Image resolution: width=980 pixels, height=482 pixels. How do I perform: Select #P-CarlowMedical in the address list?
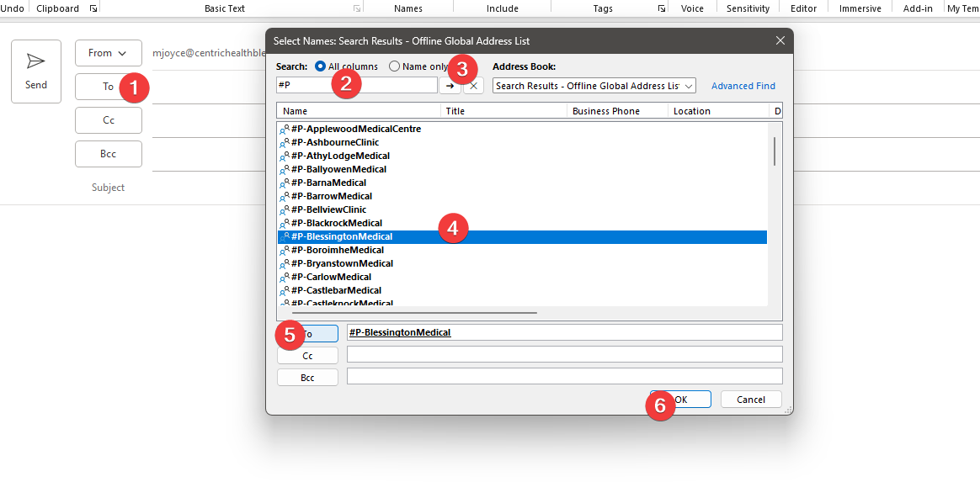point(331,277)
